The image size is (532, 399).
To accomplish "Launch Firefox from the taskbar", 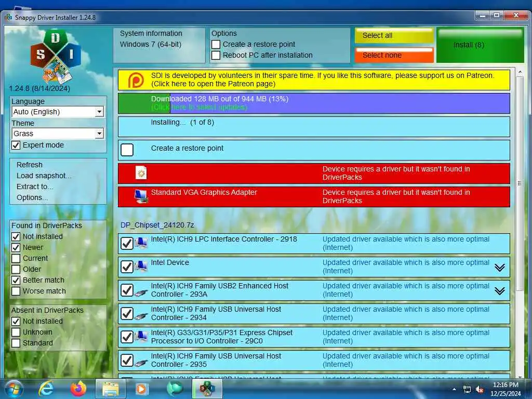I will click(x=78, y=389).
